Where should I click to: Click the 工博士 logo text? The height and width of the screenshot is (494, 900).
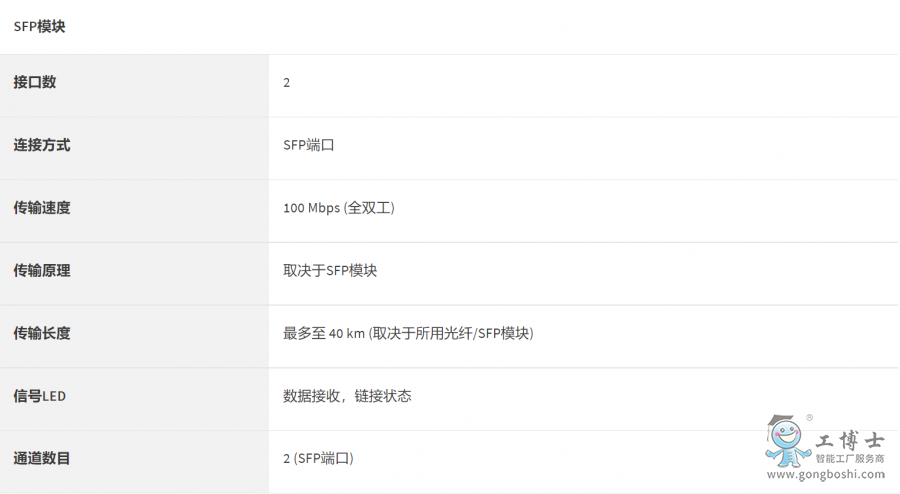point(850,440)
